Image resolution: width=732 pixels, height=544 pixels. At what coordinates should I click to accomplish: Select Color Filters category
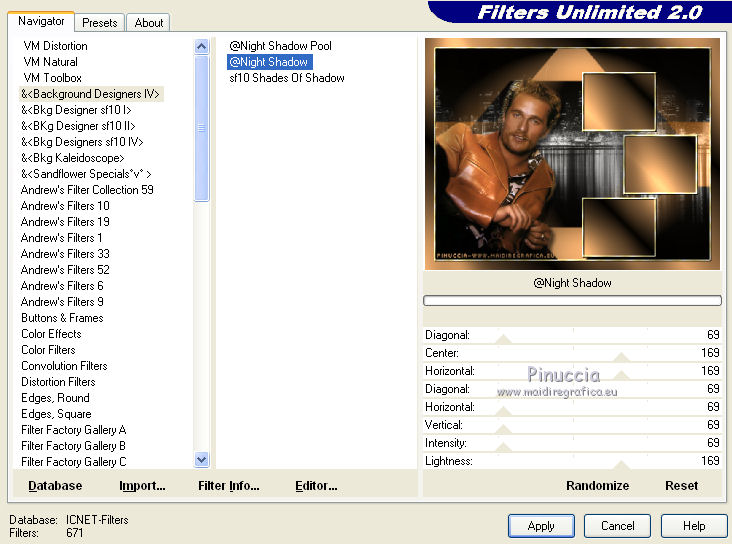click(49, 349)
